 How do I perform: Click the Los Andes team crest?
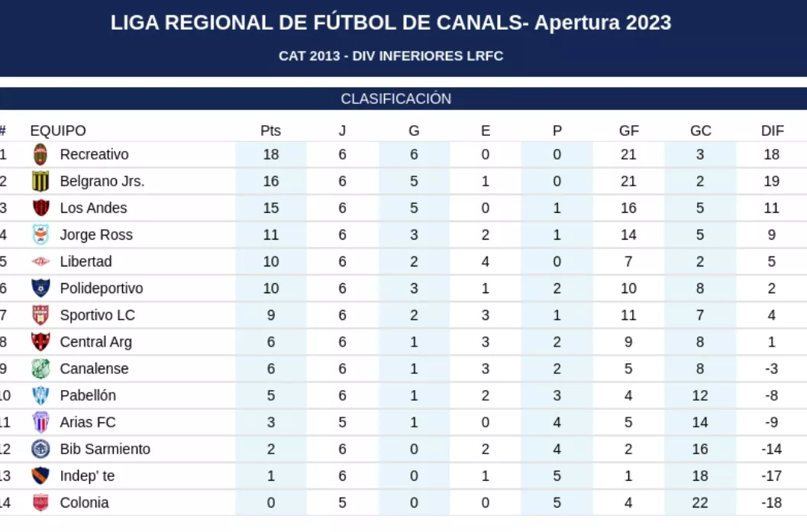coord(40,208)
